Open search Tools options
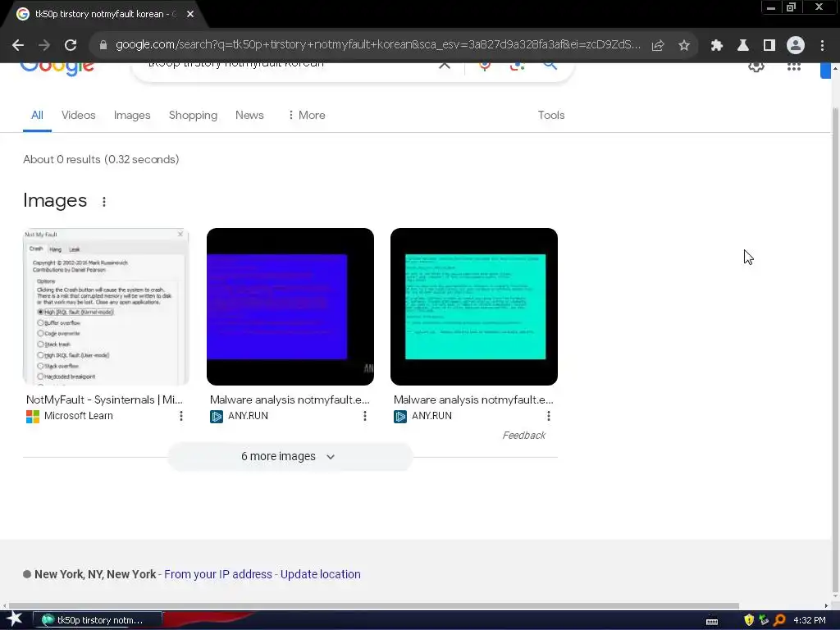 (x=550, y=115)
